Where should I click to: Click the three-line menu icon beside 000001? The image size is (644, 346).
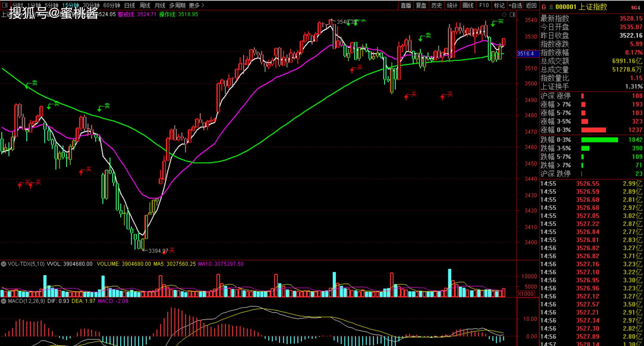point(551,7)
